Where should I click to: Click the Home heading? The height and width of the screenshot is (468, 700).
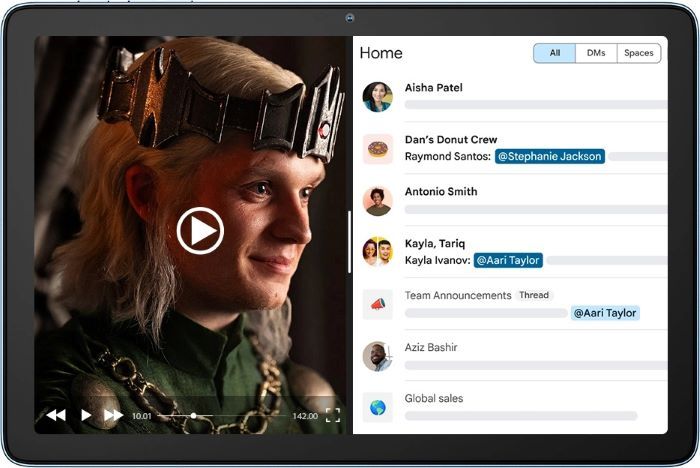click(381, 53)
